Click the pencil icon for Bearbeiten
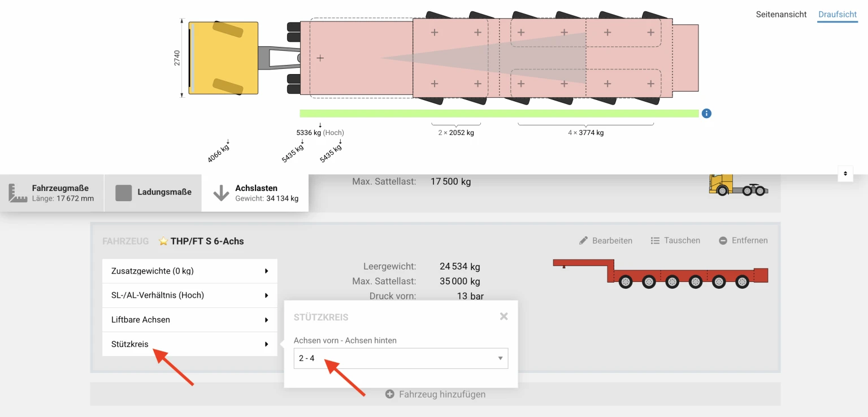The height and width of the screenshot is (417, 868). [584, 241]
